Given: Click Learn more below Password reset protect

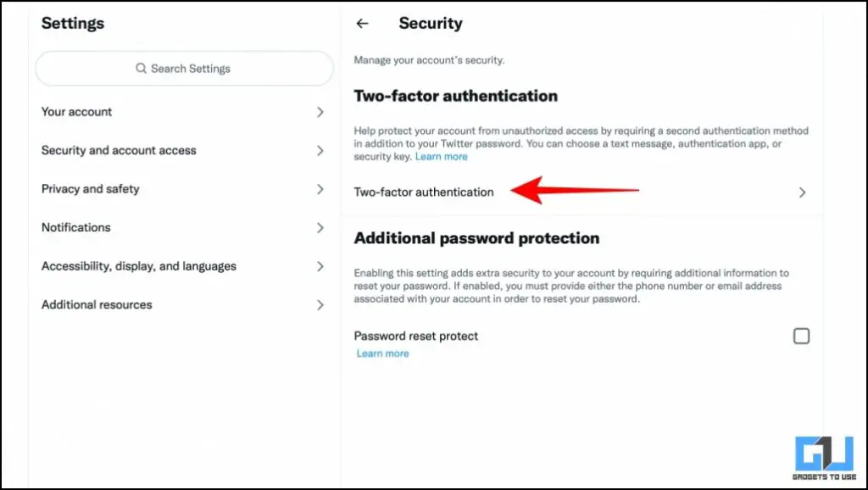Looking at the screenshot, I should point(382,354).
